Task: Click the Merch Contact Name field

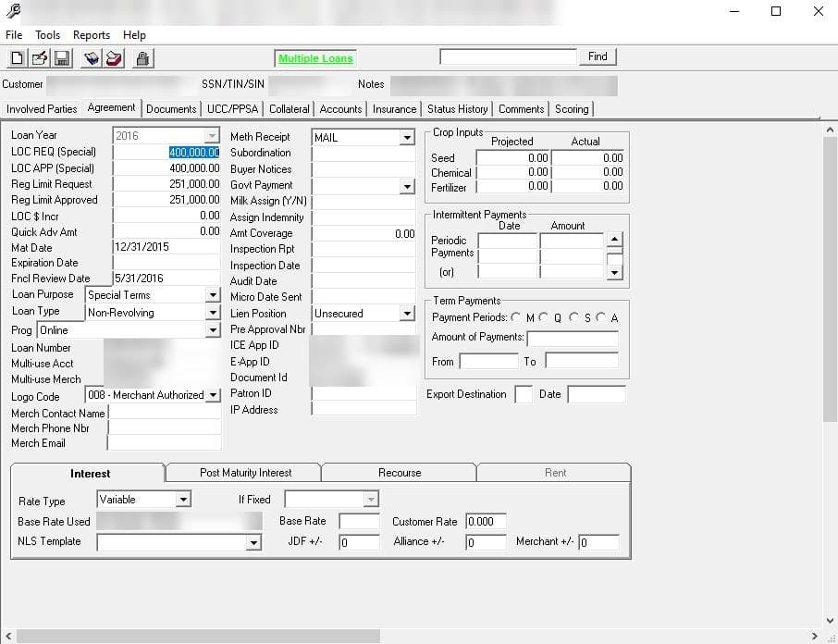Action: pos(165,412)
